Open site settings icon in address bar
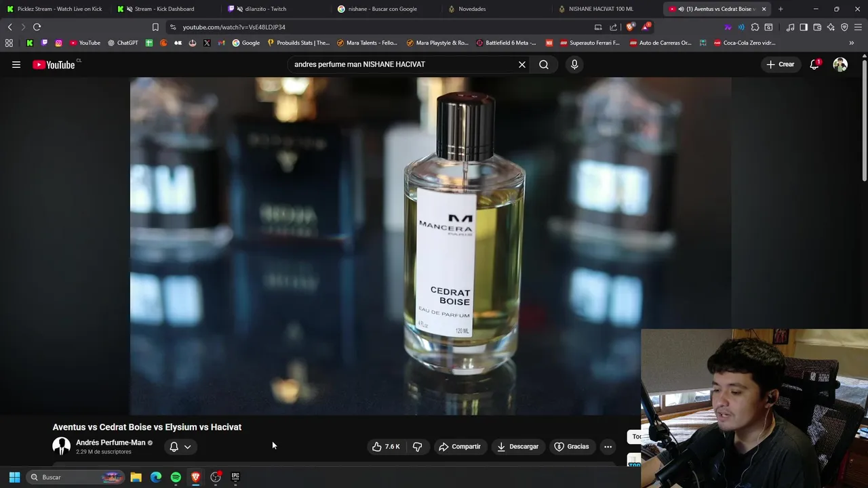The image size is (868, 488). (173, 27)
